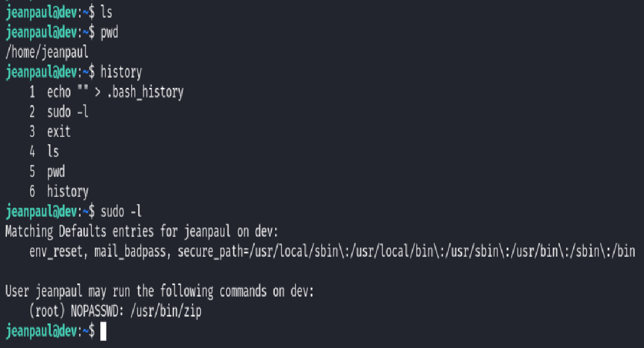Click history entry 4 'ls'
This screenshot has height=348, width=644.
coord(53,152)
